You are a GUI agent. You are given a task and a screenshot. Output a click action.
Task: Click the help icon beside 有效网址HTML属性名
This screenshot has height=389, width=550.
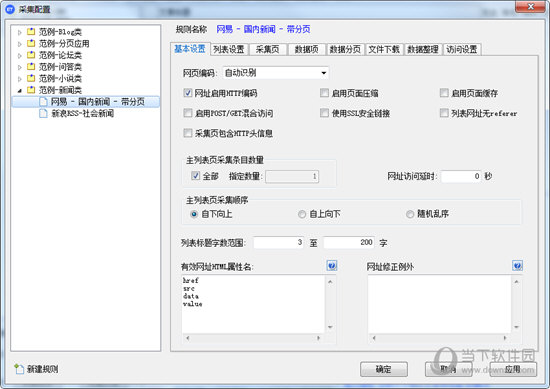tap(331, 266)
